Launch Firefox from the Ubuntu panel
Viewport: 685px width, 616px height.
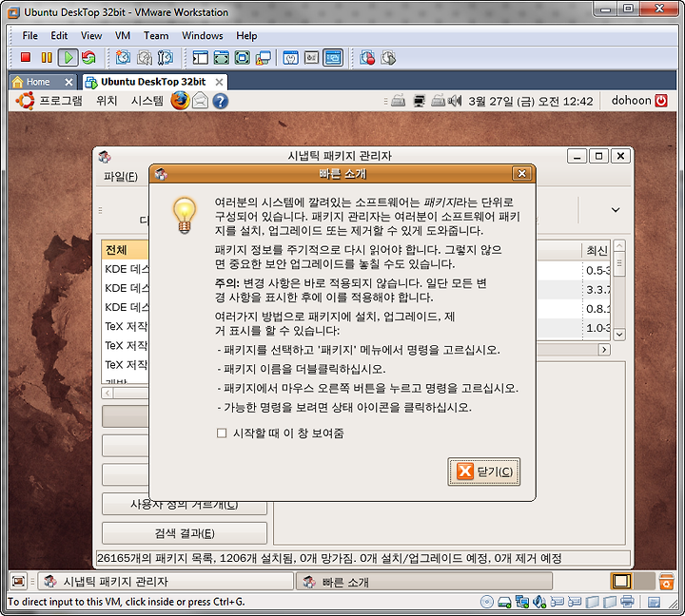click(x=180, y=101)
